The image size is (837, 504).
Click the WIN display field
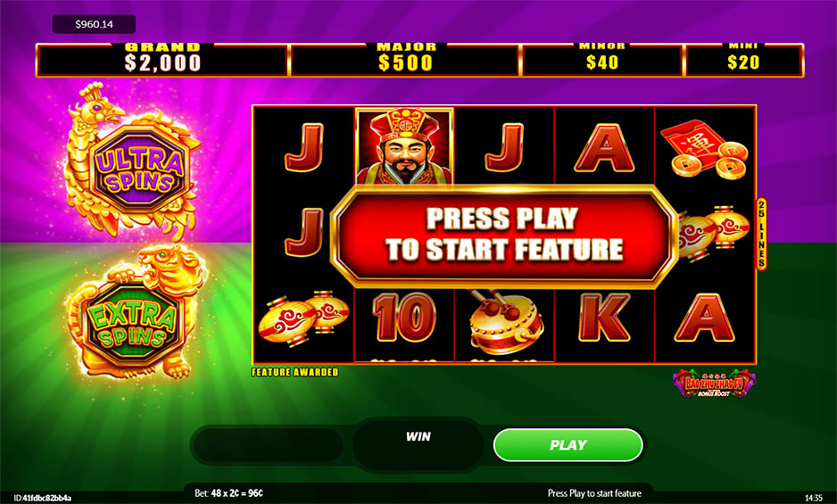click(418, 444)
